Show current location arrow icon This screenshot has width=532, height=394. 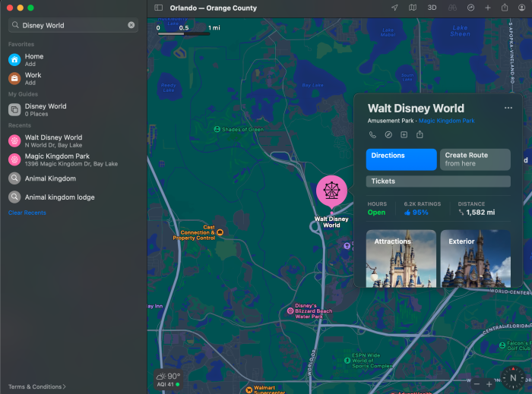394,8
